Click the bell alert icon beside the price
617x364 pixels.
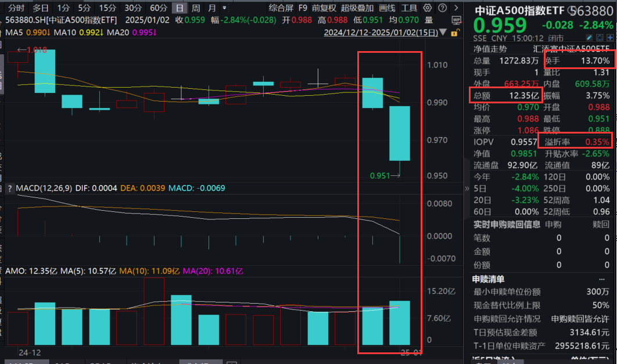pos(600,37)
